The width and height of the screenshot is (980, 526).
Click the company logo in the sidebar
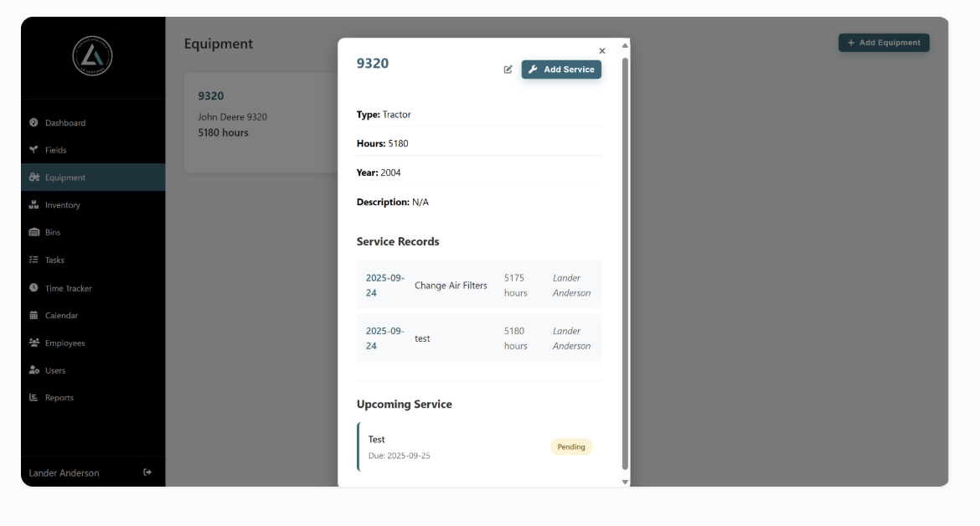coord(92,56)
